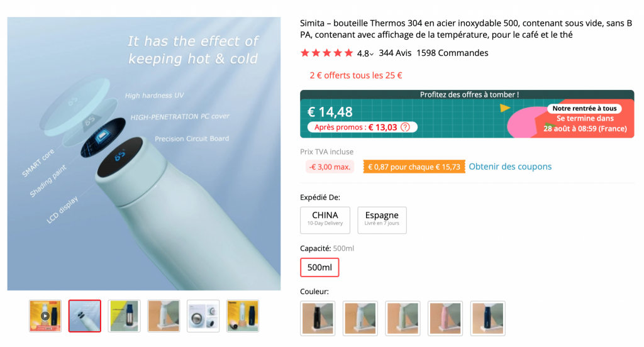Click the five-star rating icons

(326, 53)
